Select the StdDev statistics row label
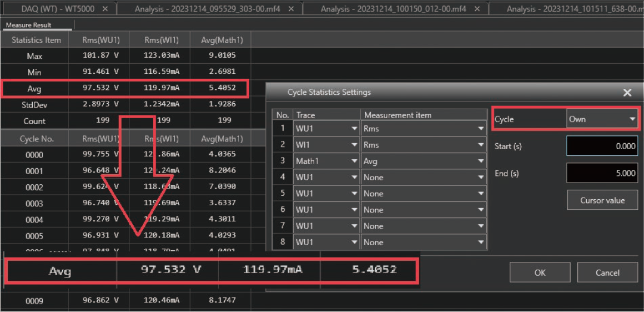 [35, 105]
